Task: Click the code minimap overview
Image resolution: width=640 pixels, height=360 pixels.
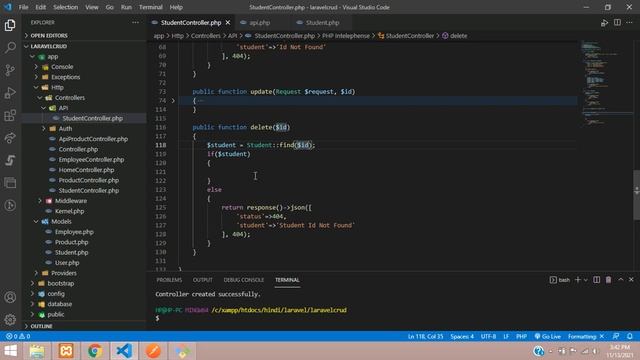Action: coord(606,82)
